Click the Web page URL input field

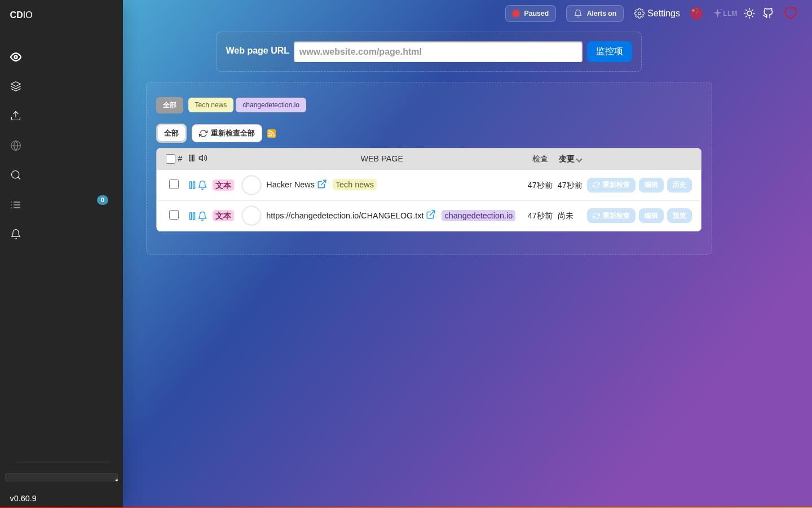coord(438,52)
